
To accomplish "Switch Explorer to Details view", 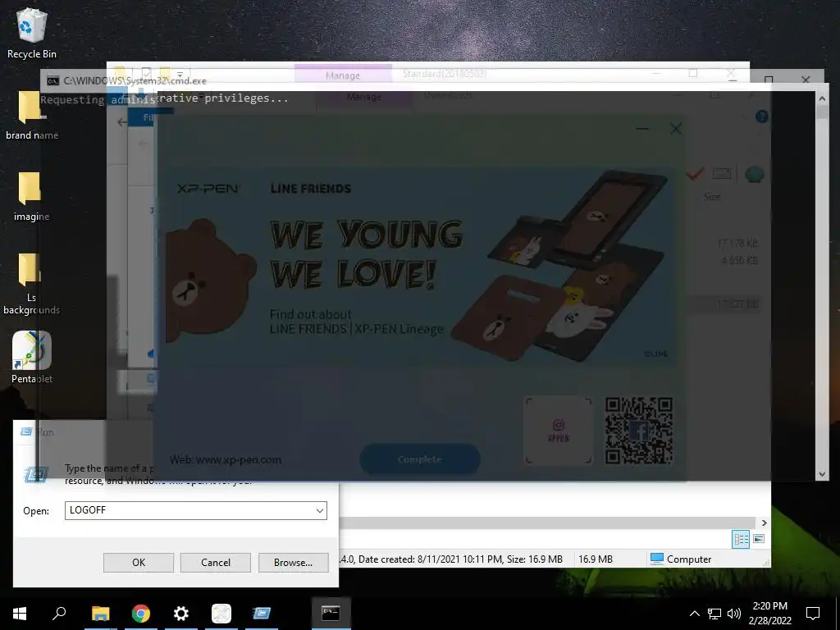I will tap(741, 539).
